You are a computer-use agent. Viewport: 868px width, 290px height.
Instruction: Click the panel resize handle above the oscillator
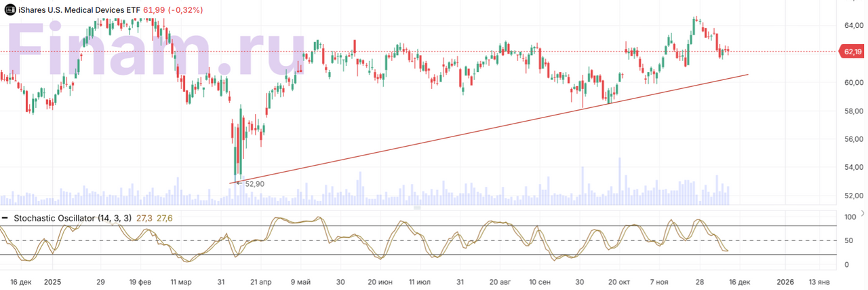(x=416, y=208)
